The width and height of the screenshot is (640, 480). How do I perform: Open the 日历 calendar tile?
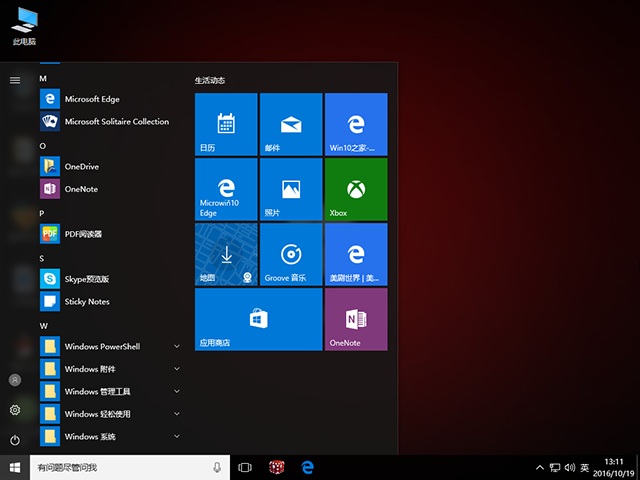[226, 124]
